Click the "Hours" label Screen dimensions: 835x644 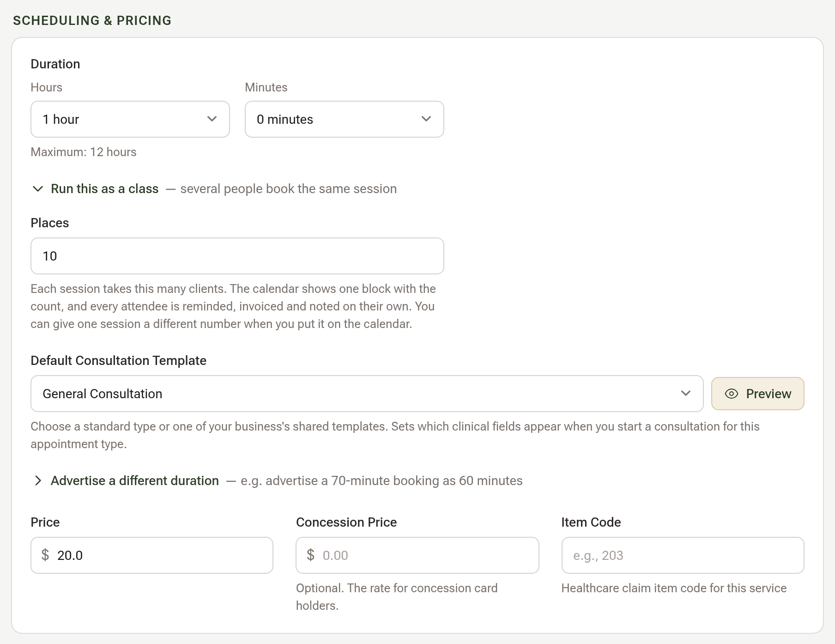pos(47,87)
